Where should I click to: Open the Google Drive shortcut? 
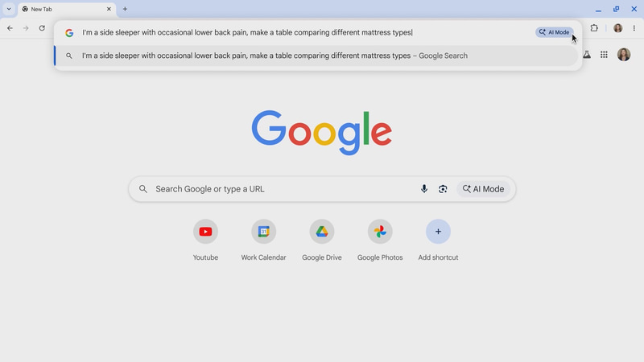322,232
